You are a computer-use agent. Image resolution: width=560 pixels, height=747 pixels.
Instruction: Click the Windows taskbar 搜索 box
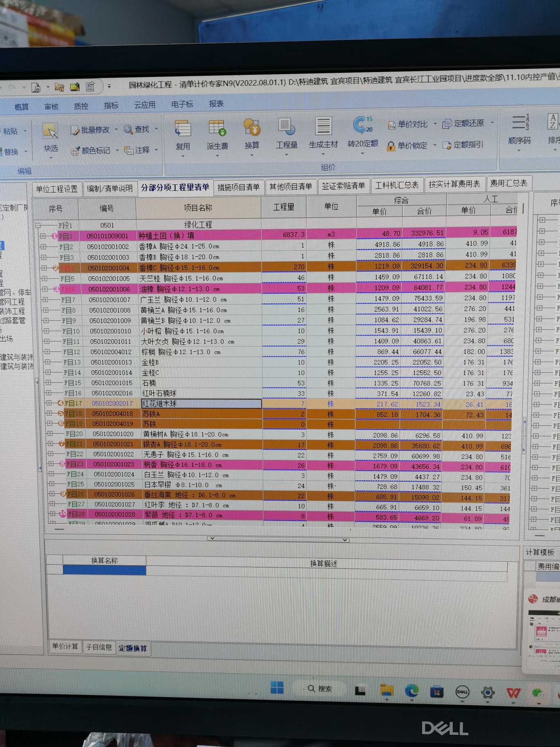[320, 689]
